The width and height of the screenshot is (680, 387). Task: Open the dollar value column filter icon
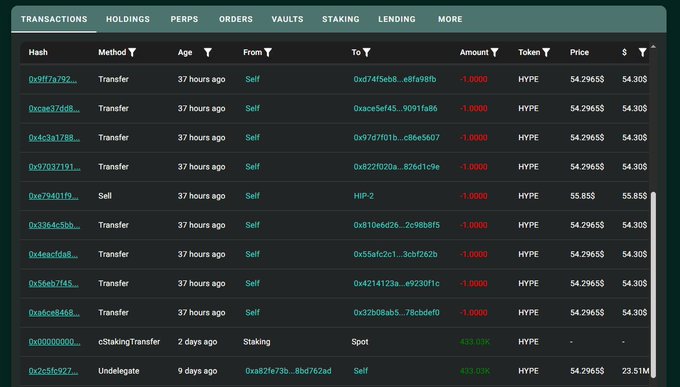tap(643, 52)
